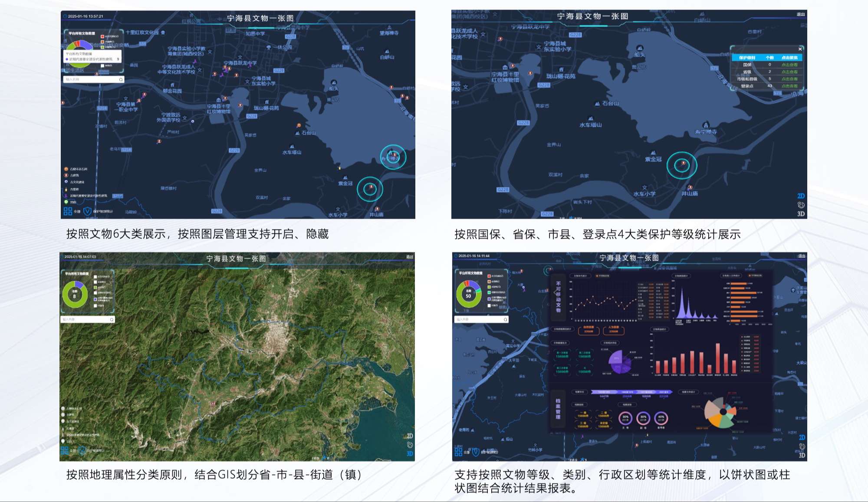868x502 pixels.
Task: Open 保护级别统计 shield icon in top-left map
Action: pos(87,211)
